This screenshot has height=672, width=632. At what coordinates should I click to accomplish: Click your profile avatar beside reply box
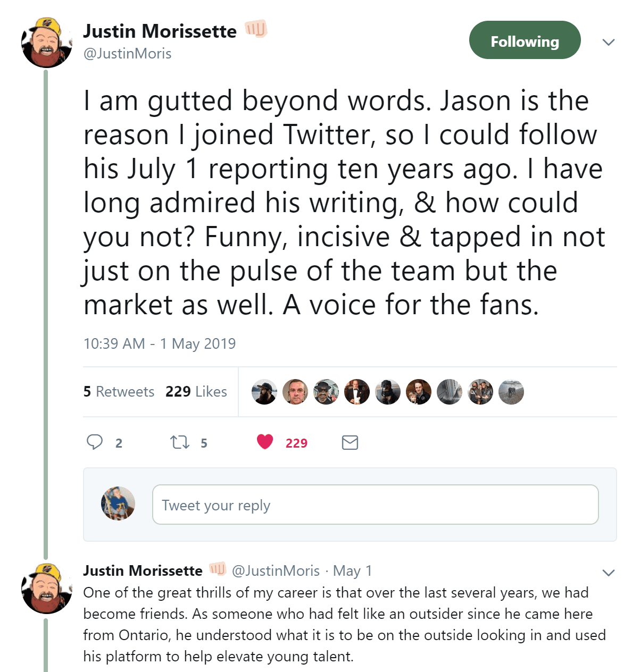coord(118,503)
